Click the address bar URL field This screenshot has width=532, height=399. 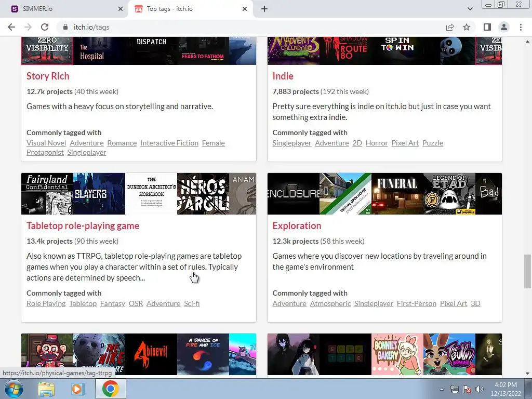[251, 27]
